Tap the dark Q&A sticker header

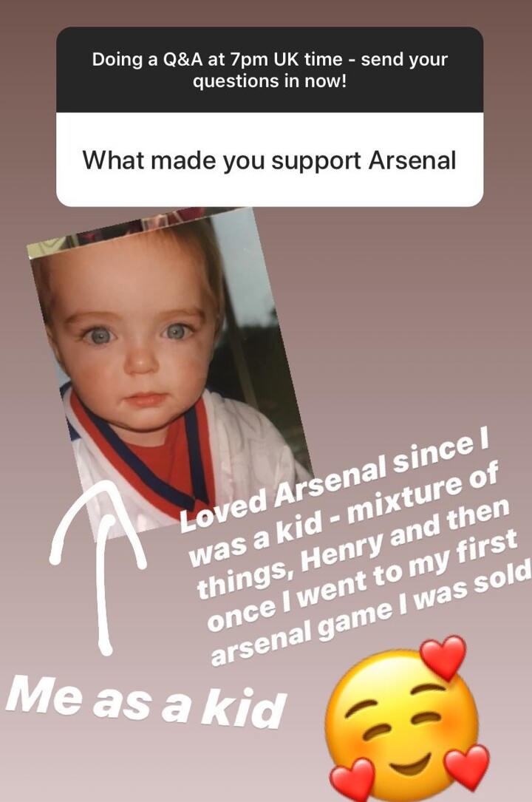point(269,69)
